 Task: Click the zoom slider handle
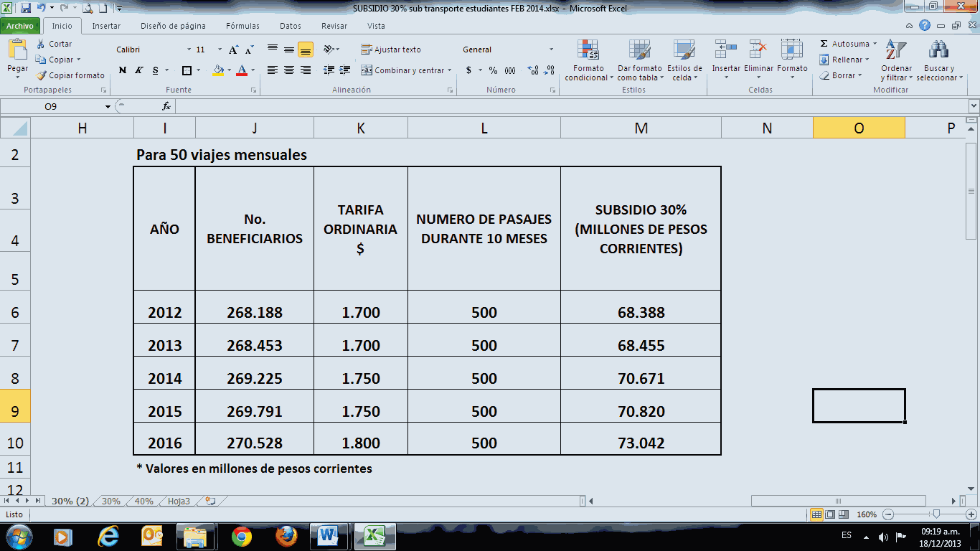935,514
